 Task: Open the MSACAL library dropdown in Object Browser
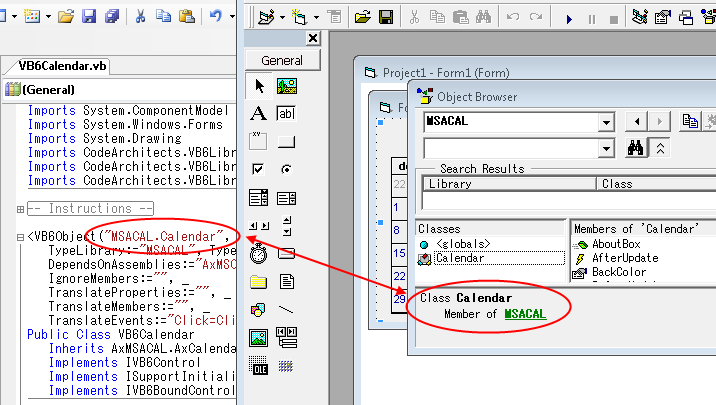click(x=606, y=122)
